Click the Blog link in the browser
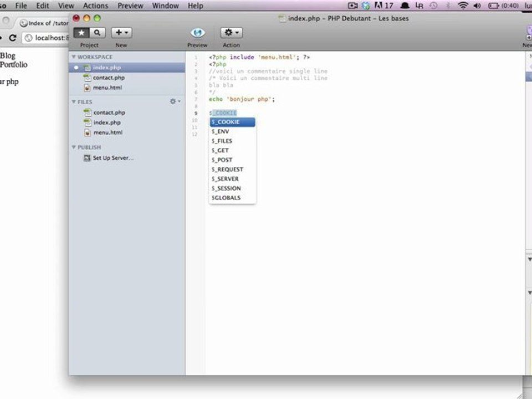The height and width of the screenshot is (399, 532). coord(7,55)
